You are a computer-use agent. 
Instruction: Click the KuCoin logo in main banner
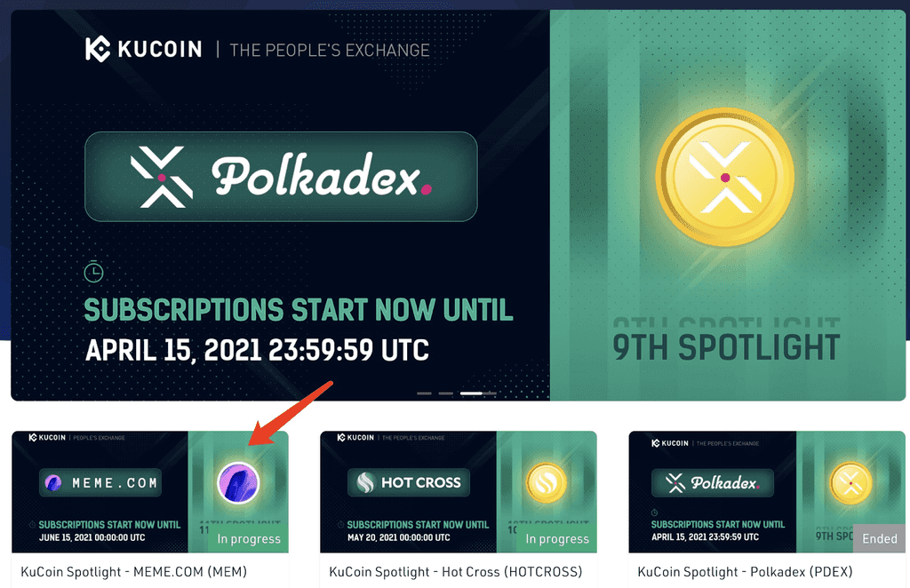coord(143,49)
